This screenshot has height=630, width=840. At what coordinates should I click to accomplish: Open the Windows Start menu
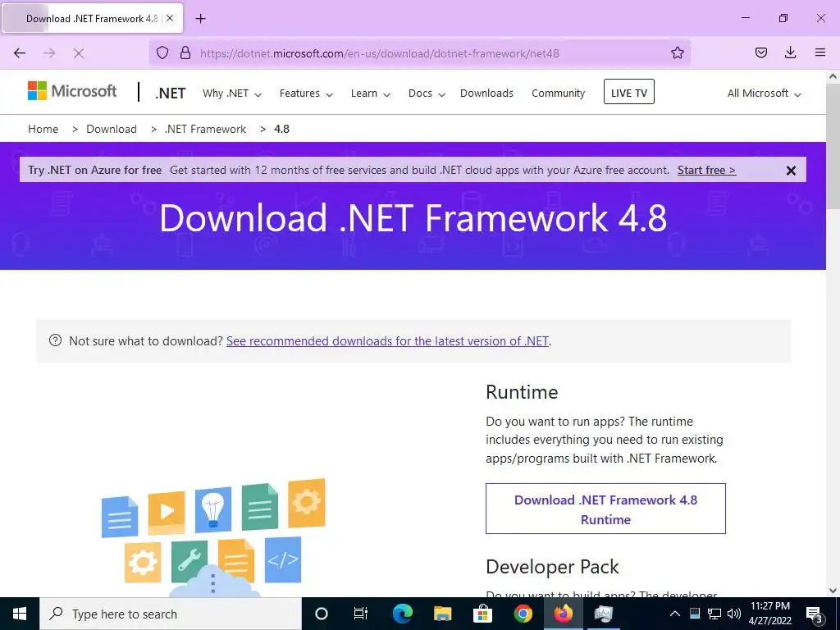[x=20, y=614]
